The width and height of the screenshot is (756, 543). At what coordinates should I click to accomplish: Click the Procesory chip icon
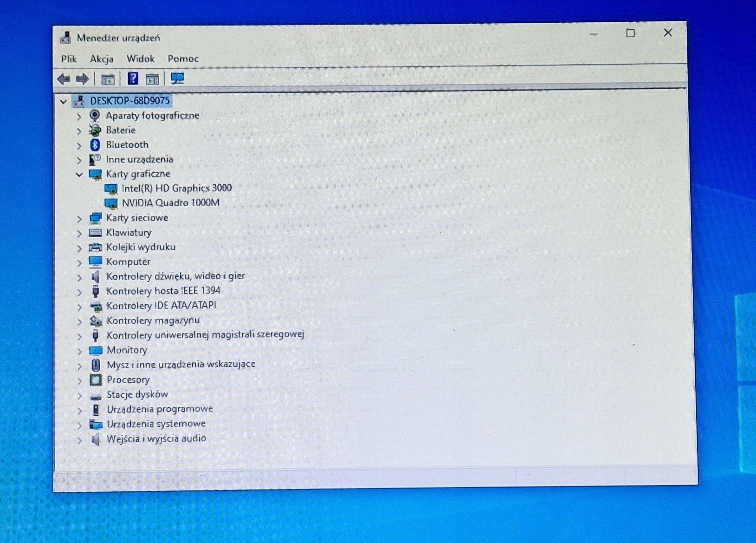coord(96,380)
